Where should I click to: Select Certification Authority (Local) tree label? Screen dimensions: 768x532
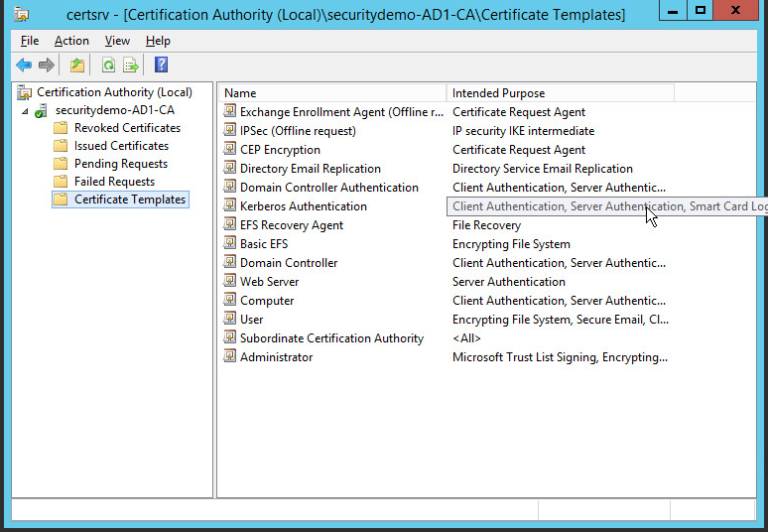coord(115,92)
